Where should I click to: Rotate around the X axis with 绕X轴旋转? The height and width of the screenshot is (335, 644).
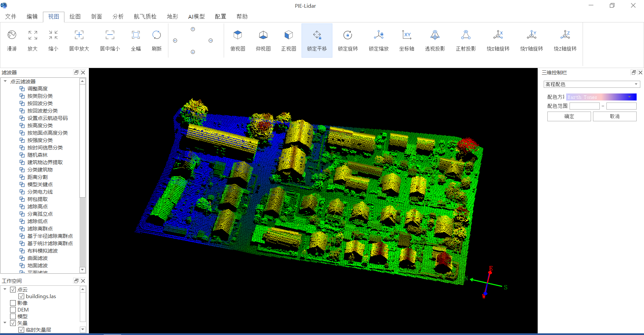[x=498, y=35]
